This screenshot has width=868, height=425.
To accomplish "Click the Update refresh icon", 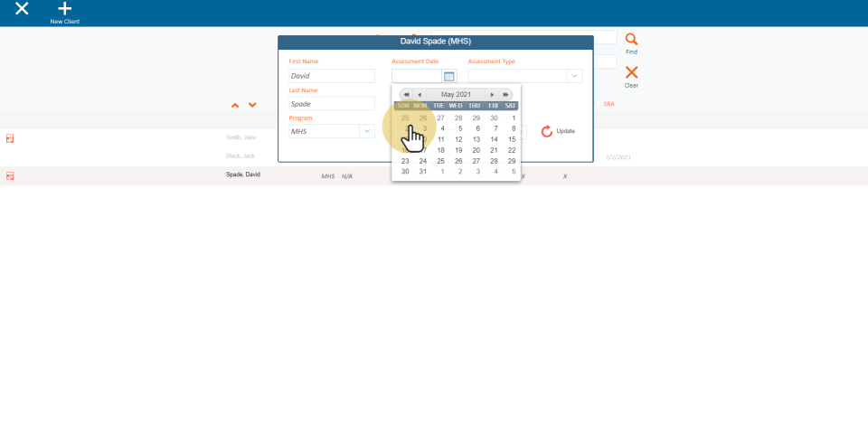I will (x=546, y=131).
